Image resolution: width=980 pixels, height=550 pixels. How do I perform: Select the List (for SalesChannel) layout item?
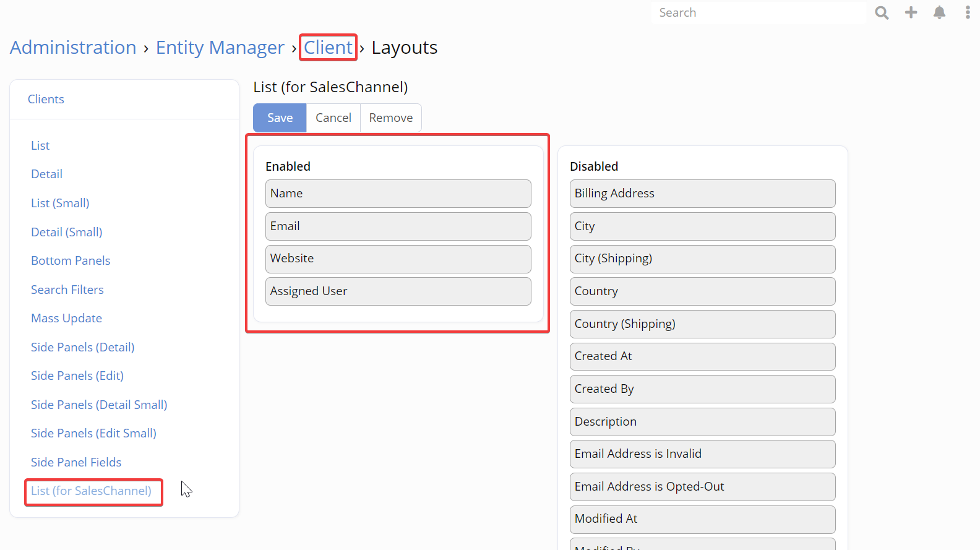point(91,491)
